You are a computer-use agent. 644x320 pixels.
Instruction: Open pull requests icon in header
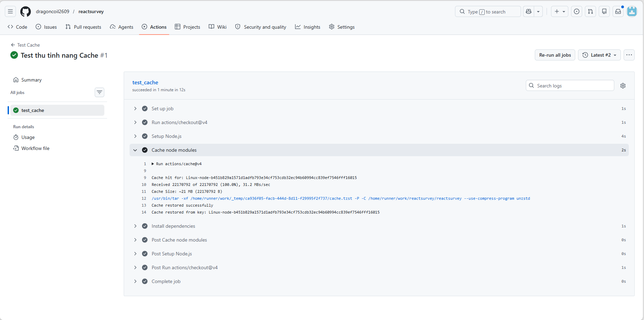pyautogui.click(x=590, y=11)
